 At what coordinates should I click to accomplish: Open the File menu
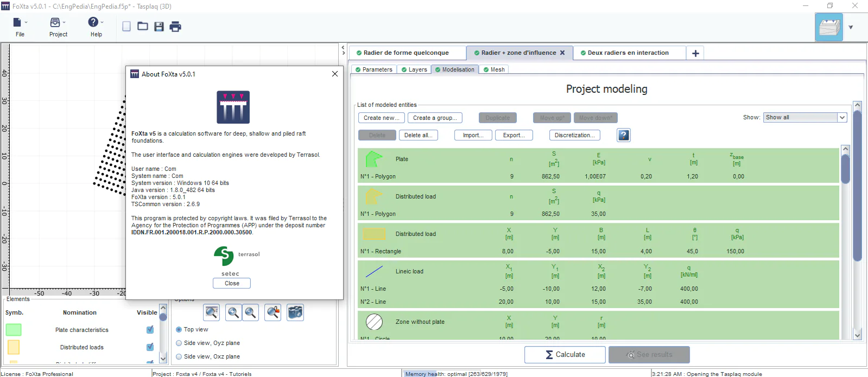[20, 27]
